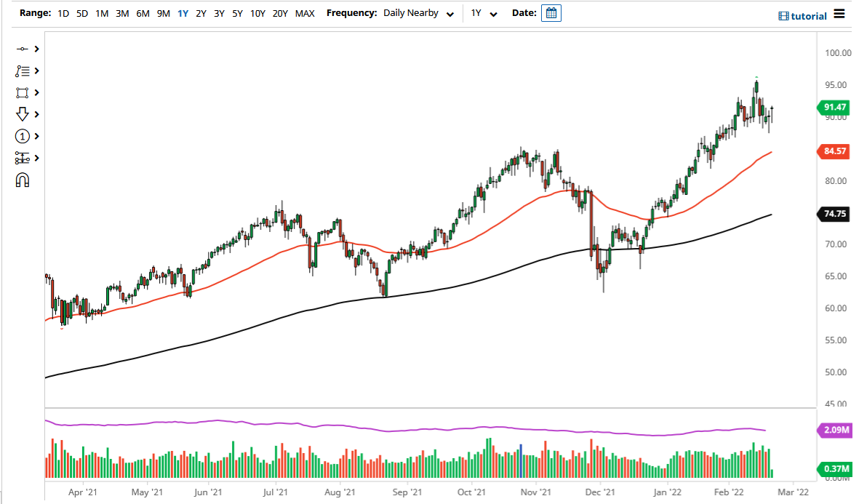Screen dimensions: 859x504
Task: Expand the settings sliders tool options
Action: pos(36,158)
